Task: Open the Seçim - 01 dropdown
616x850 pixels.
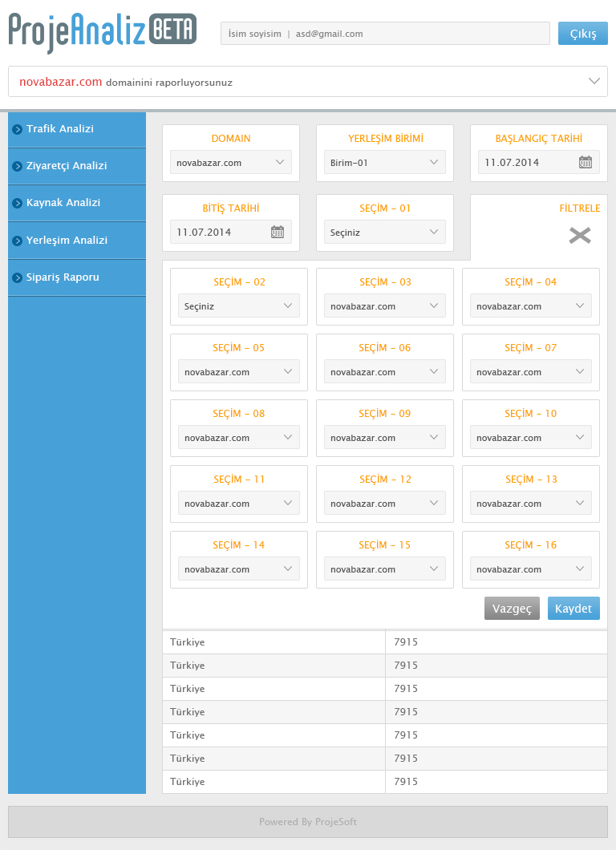Action: coord(385,233)
